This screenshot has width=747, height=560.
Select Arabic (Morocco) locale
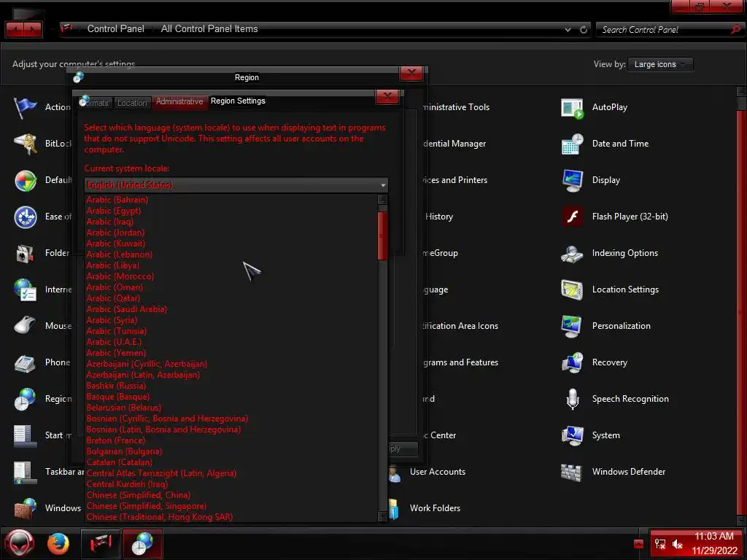click(x=231, y=276)
